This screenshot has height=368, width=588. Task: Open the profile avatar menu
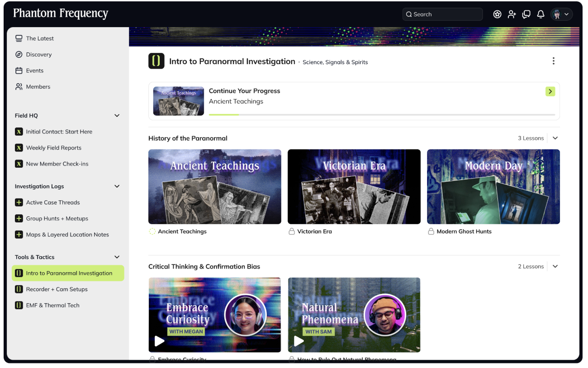[561, 14]
